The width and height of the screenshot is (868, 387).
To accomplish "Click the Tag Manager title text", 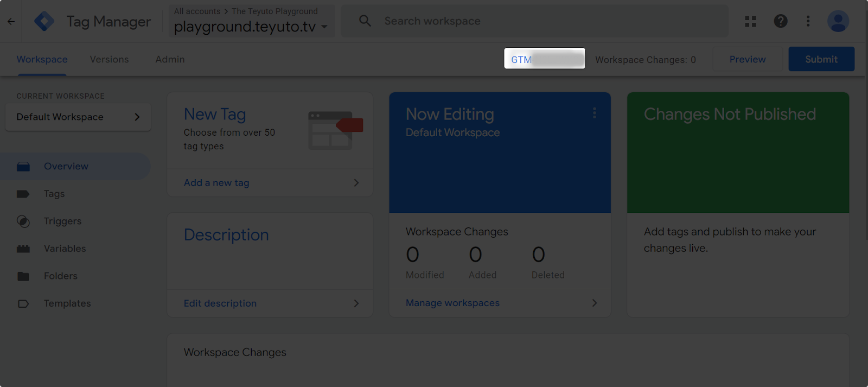I will (x=108, y=22).
